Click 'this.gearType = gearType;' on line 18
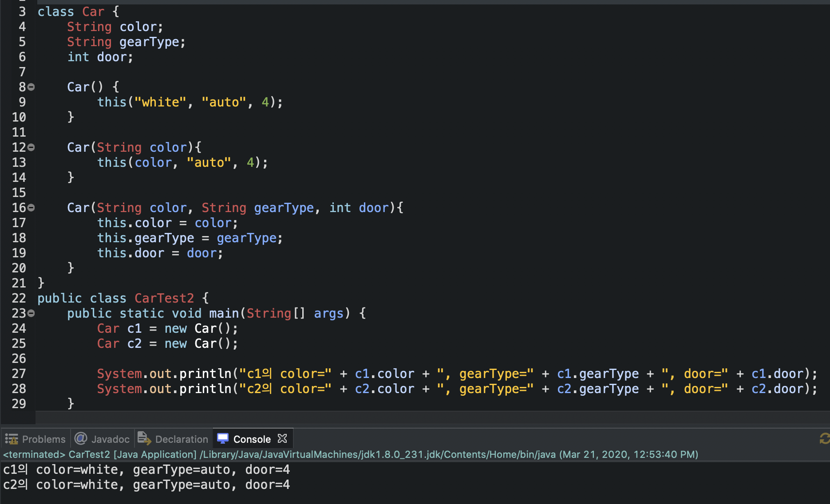The image size is (830, 504). [x=190, y=238]
